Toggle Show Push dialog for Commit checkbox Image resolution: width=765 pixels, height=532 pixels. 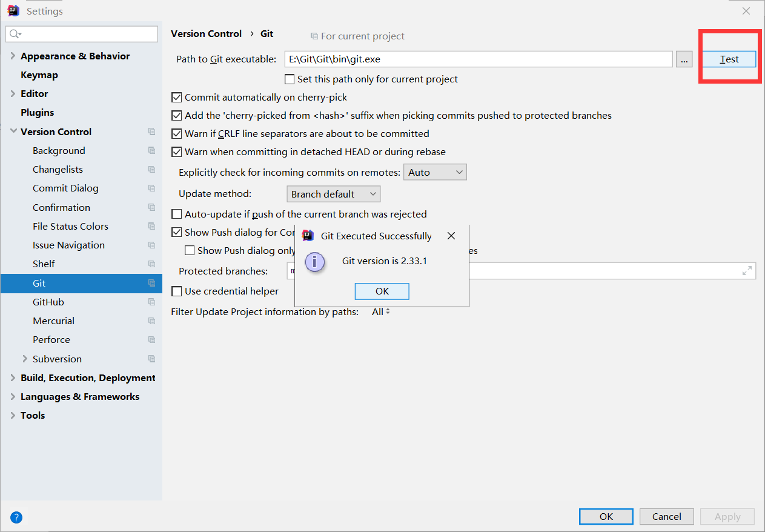[x=177, y=232]
